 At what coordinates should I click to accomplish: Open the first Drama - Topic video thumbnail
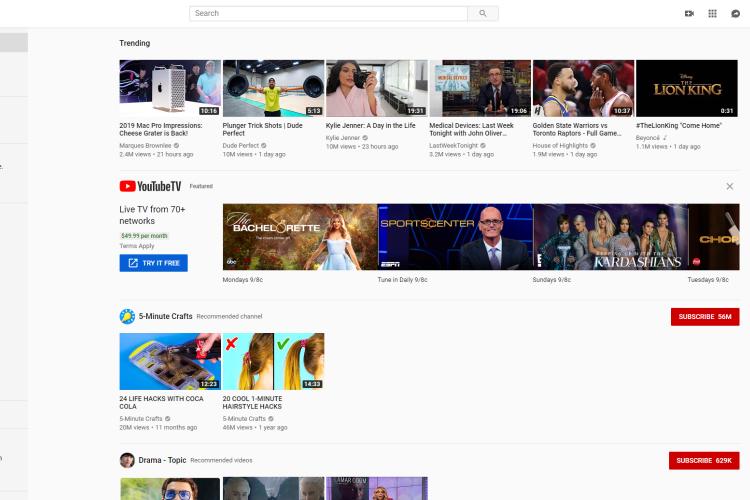(x=170, y=489)
